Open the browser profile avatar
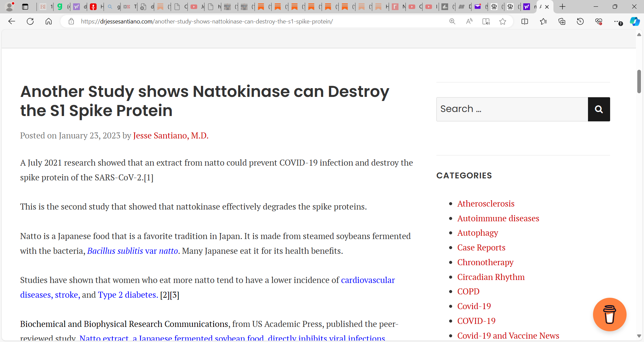Viewport: 644px width, 342px height. click(x=10, y=6)
